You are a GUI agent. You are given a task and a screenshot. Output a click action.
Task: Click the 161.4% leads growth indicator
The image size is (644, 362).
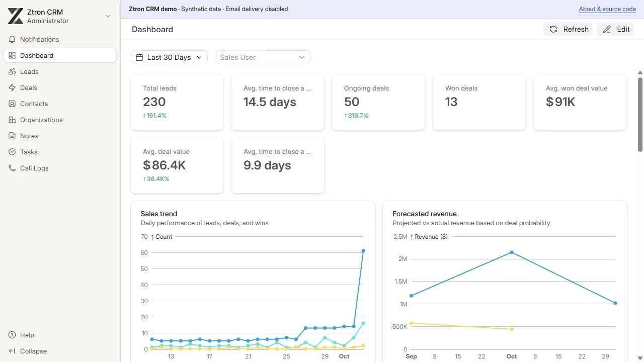point(154,116)
